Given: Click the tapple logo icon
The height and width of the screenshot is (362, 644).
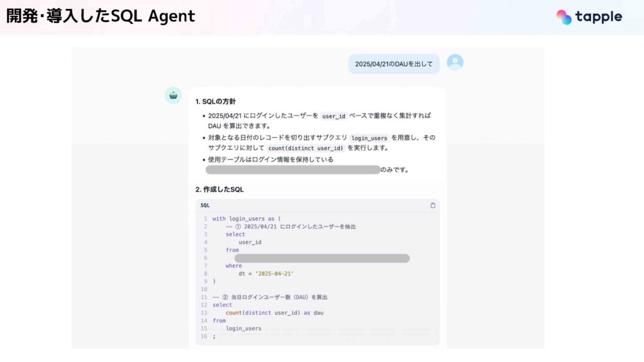Looking at the screenshot, I should 564,17.
